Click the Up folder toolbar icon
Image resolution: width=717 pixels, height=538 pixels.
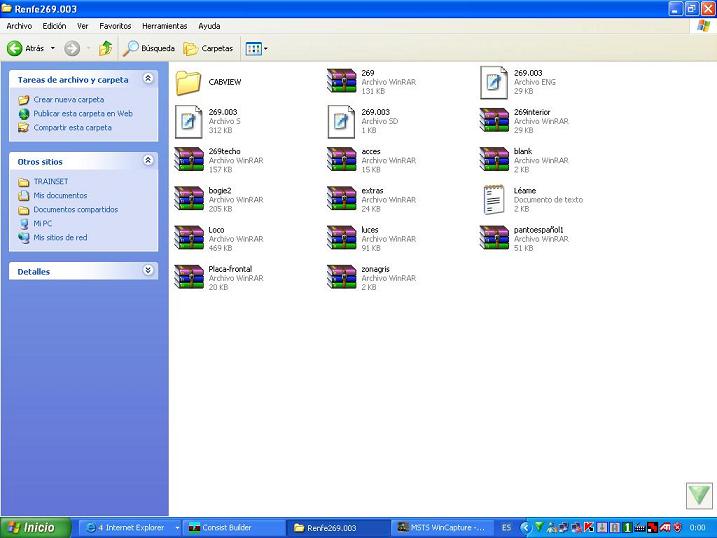tap(105, 48)
